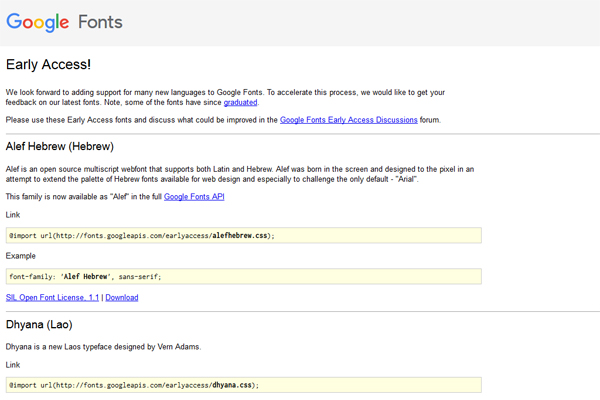Click the dhyana.css import code box
600x400 pixels.
244,385
